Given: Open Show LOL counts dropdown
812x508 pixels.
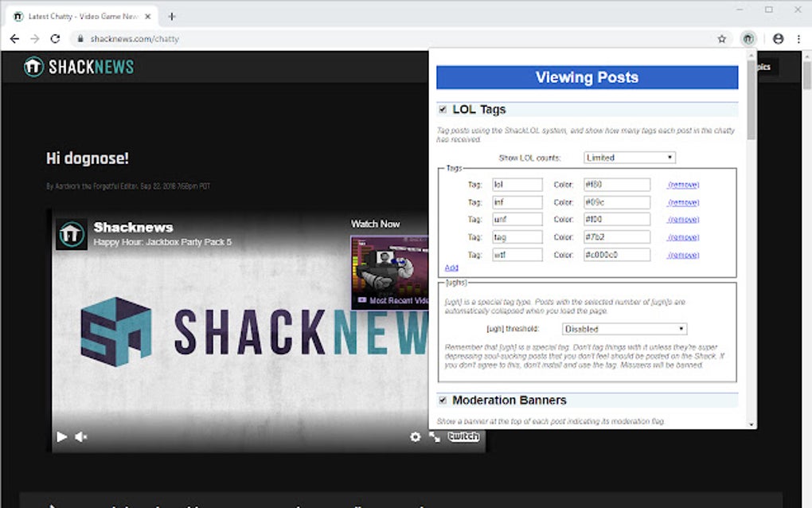Looking at the screenshot, I should [630, 158].
